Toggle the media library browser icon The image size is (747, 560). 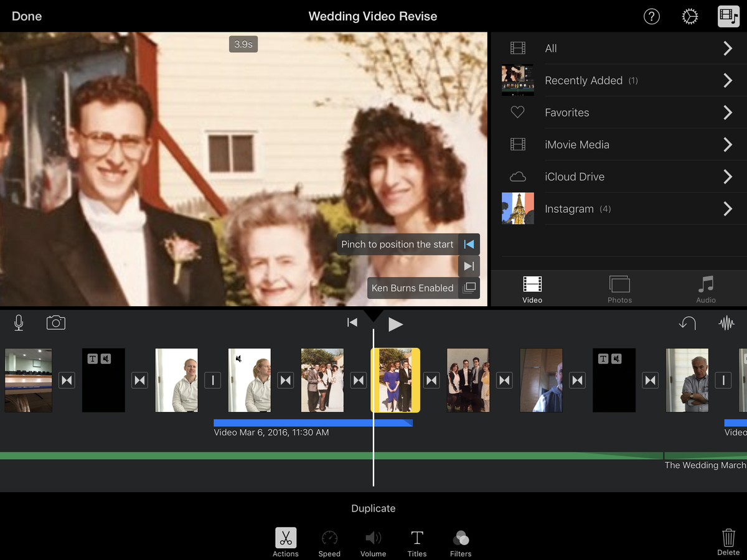point(728,16)
